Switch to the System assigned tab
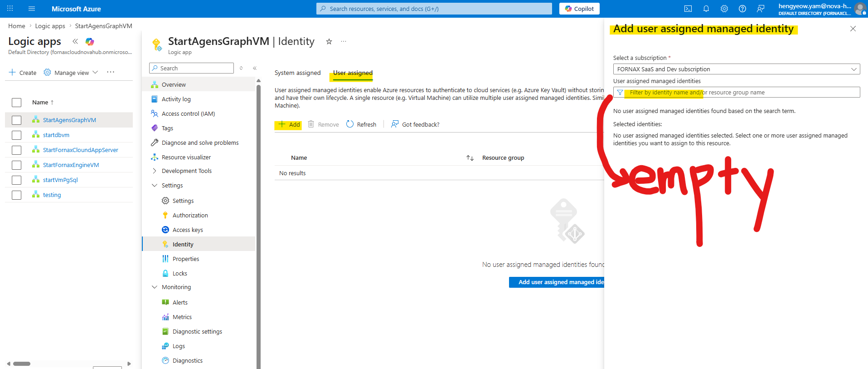This screenshot has width=868, height=369. pyautogui.click(x=297, y=73)
